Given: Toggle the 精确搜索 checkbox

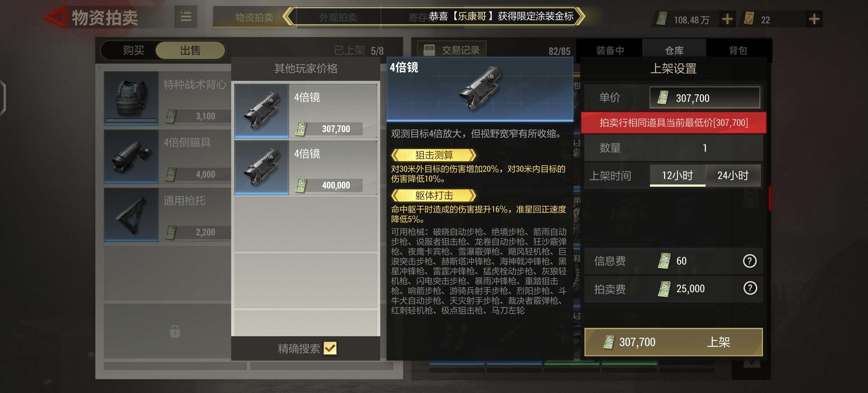Looking at the screenshot, I should pyautogui.click(x=330, y=348).
